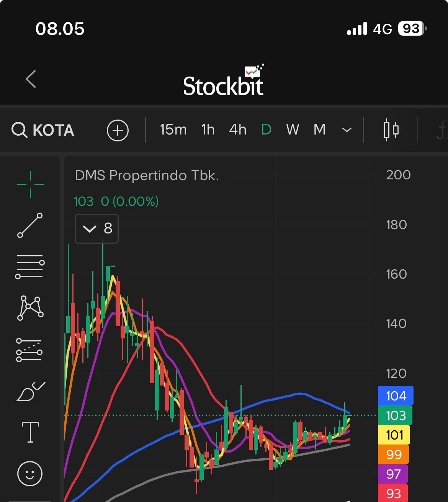Open the KOTA symbol search
Screen dimensions: 448x502
tap(43, 130)
